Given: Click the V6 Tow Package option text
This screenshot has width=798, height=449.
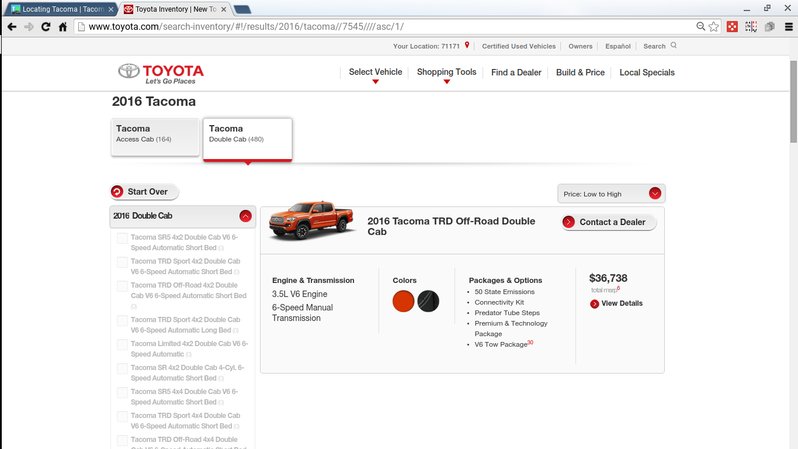Looking at the screenshot, I should pos(501,344).
